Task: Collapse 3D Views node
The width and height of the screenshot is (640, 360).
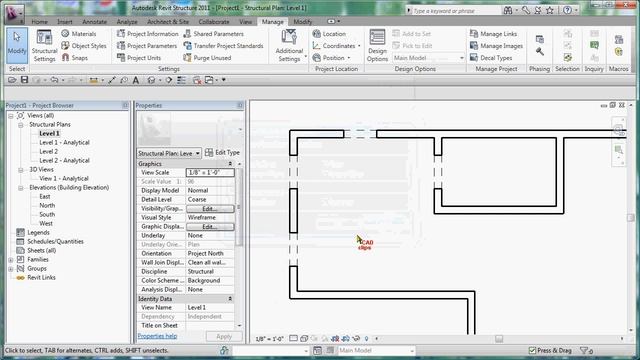Action: point(20,170)
